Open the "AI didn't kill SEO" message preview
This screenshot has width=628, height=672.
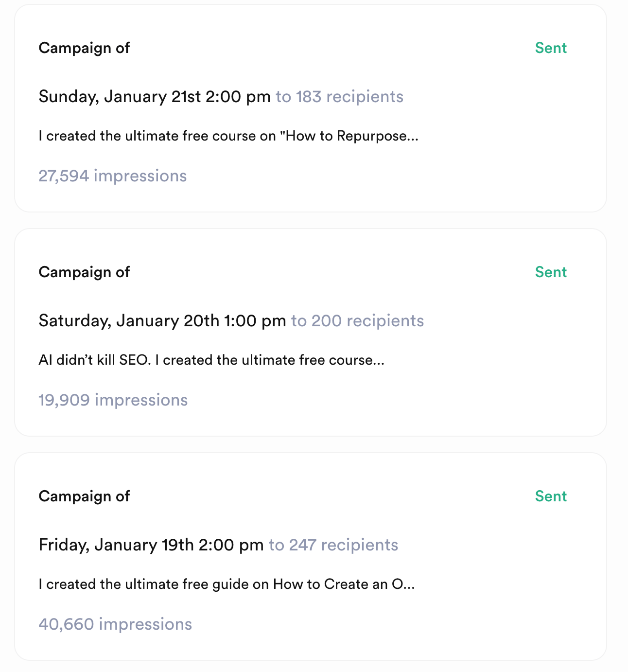pyautogui.click(x=211, y=360)
